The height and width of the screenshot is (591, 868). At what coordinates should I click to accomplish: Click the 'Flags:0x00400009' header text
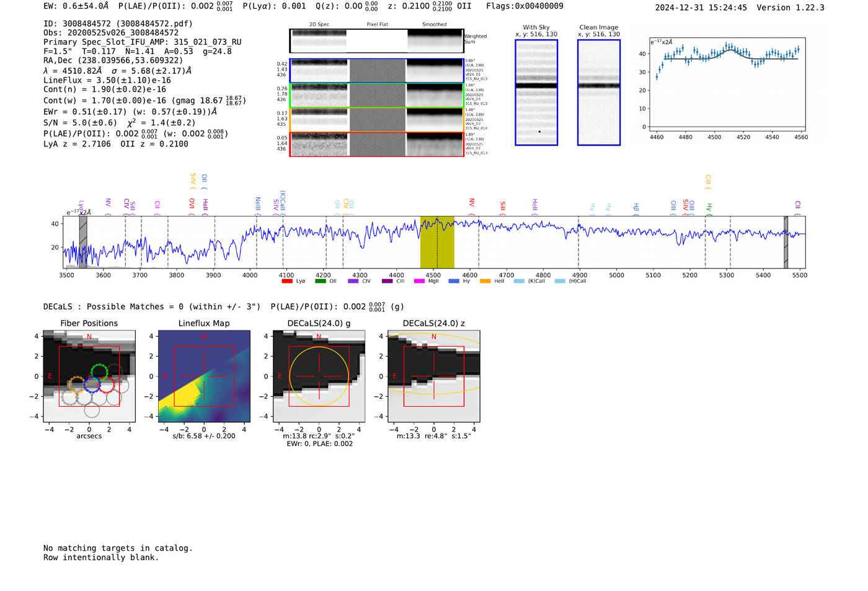525,6
